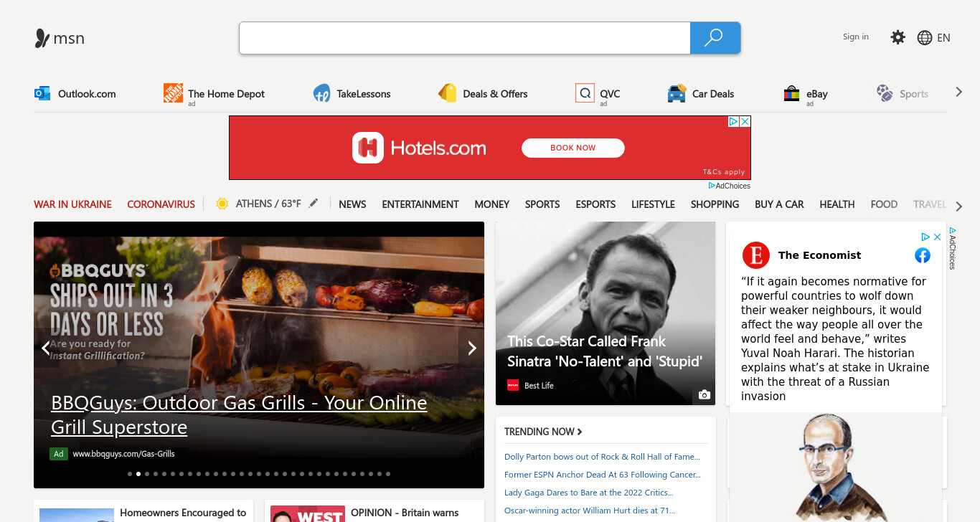Open Outlook.com icon shortcut
Screen dimensions: 980x522
pyautogui.click(x=42, y=93)
